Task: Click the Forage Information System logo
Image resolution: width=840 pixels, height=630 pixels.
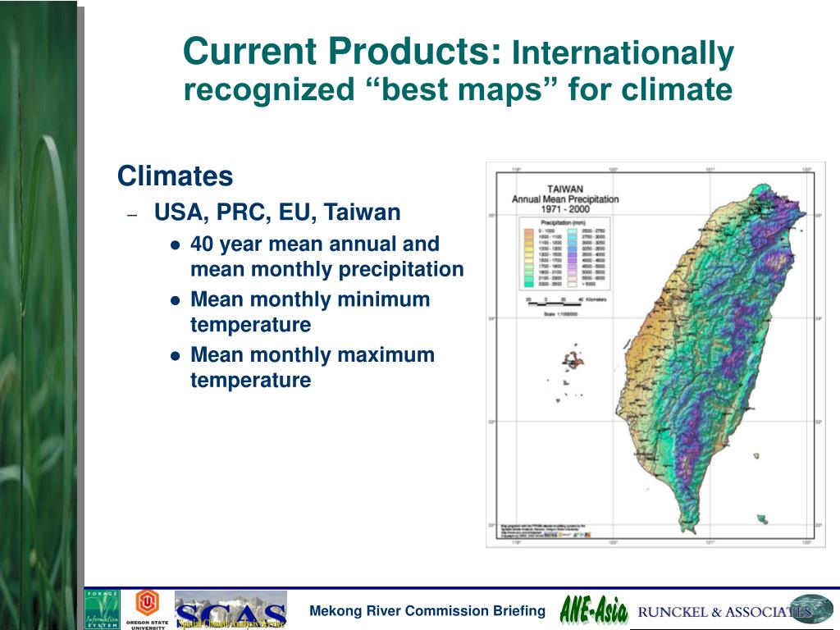Action: [x=103, y=609]
